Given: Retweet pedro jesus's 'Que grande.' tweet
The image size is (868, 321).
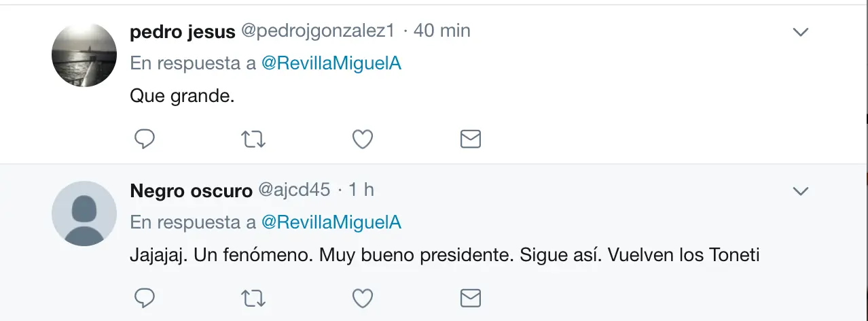Looking at the screenshot, I should point(253,139).
